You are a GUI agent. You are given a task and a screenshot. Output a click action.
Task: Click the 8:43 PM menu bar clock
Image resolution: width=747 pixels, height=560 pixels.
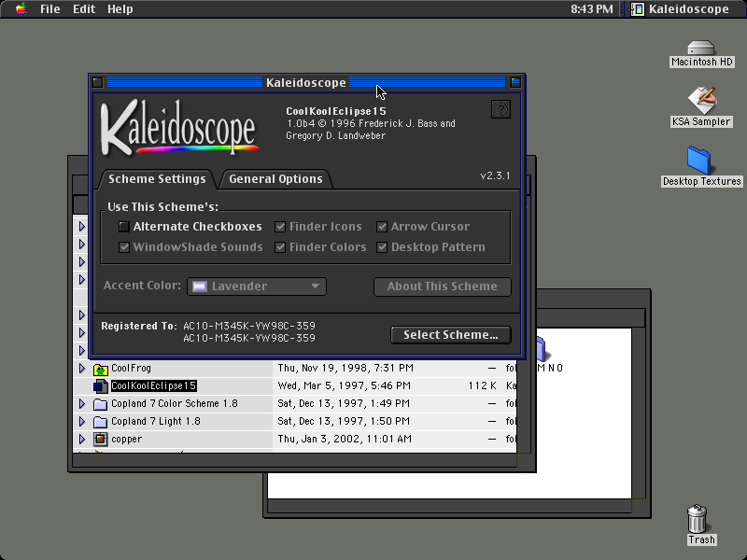[592, 9]
